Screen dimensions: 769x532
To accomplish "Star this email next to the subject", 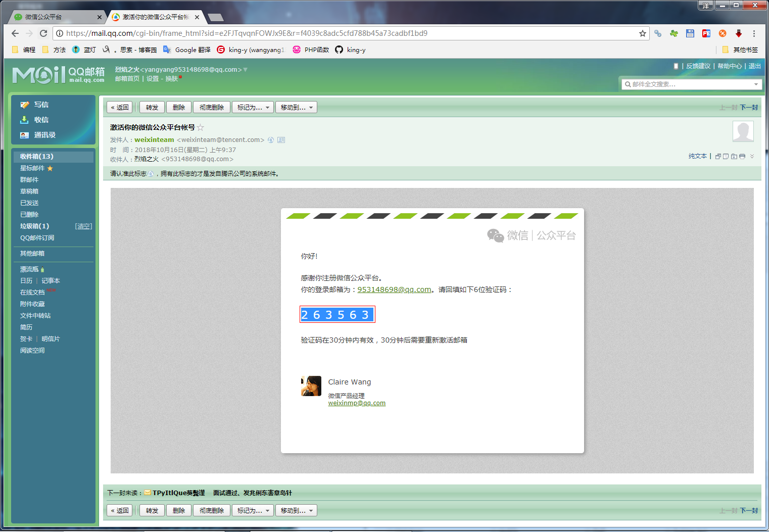I will click(x=201, y=127).
